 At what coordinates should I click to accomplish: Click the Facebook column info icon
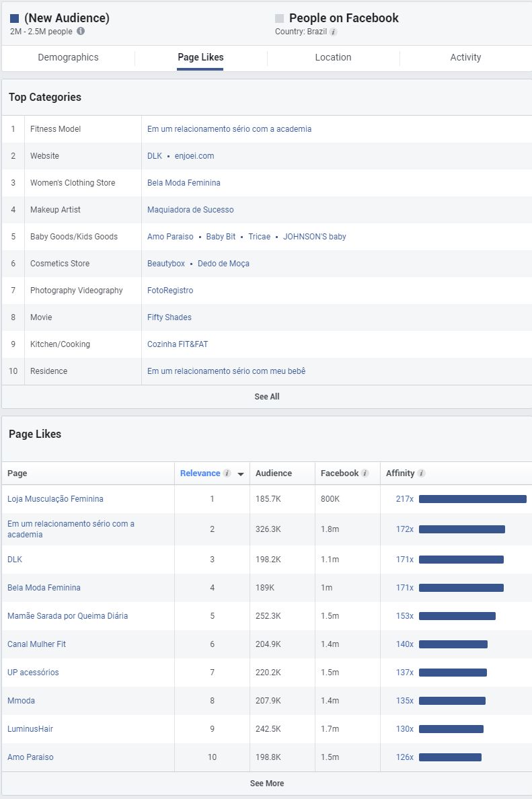[x=365, y=473]
